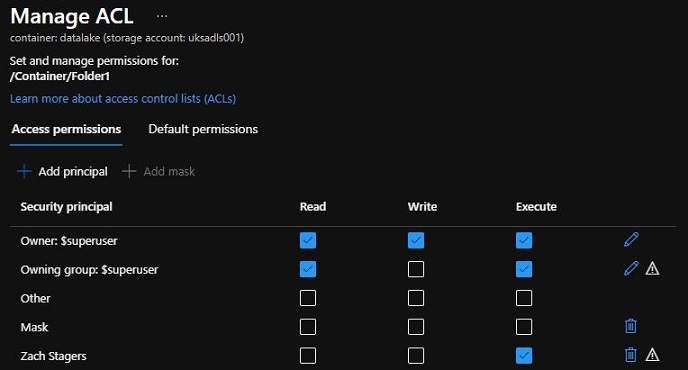Check Execute permission for Mask
This screenshot has width=688, height=370.
tap(524, 327)
